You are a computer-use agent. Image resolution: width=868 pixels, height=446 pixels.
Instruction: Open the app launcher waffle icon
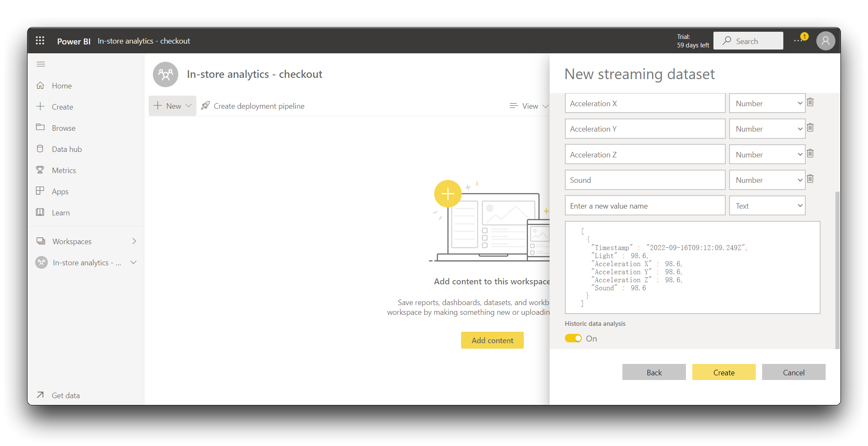click(x=40, y=41)
